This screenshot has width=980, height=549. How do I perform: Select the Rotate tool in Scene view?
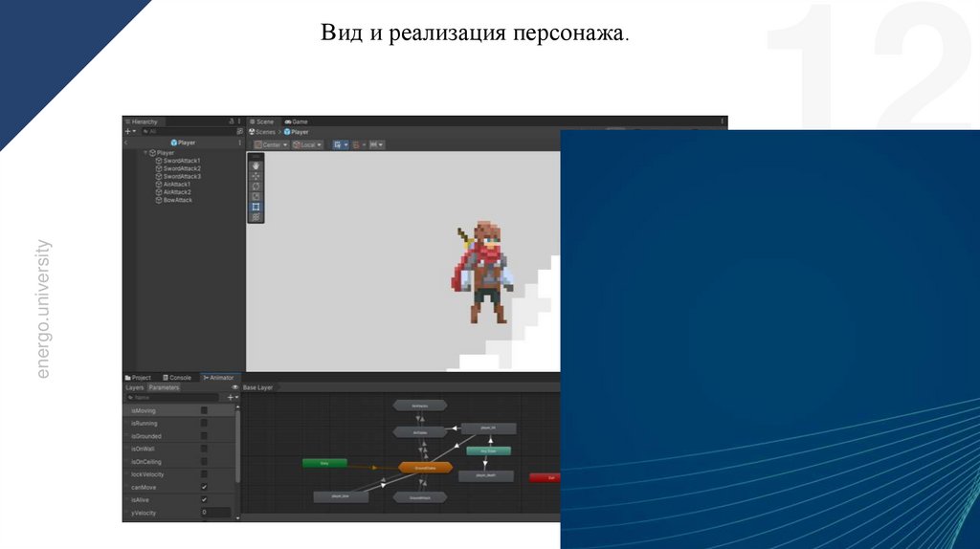[256, 187]
